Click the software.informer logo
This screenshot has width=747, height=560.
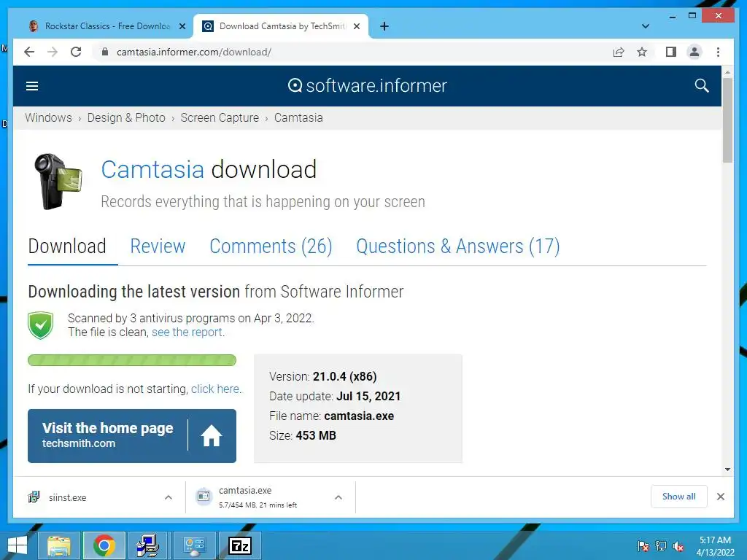368,86
